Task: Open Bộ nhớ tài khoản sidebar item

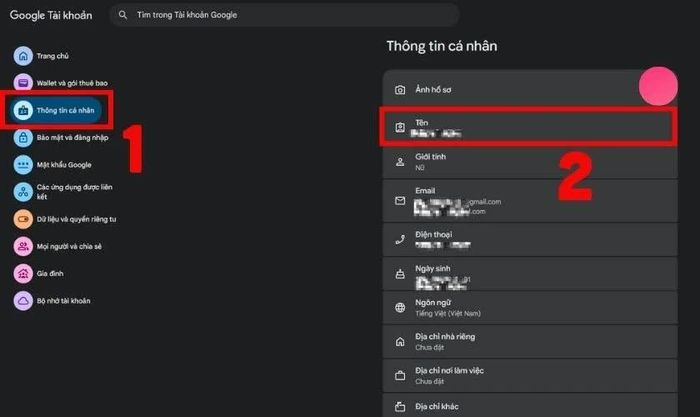Action: 63,301
